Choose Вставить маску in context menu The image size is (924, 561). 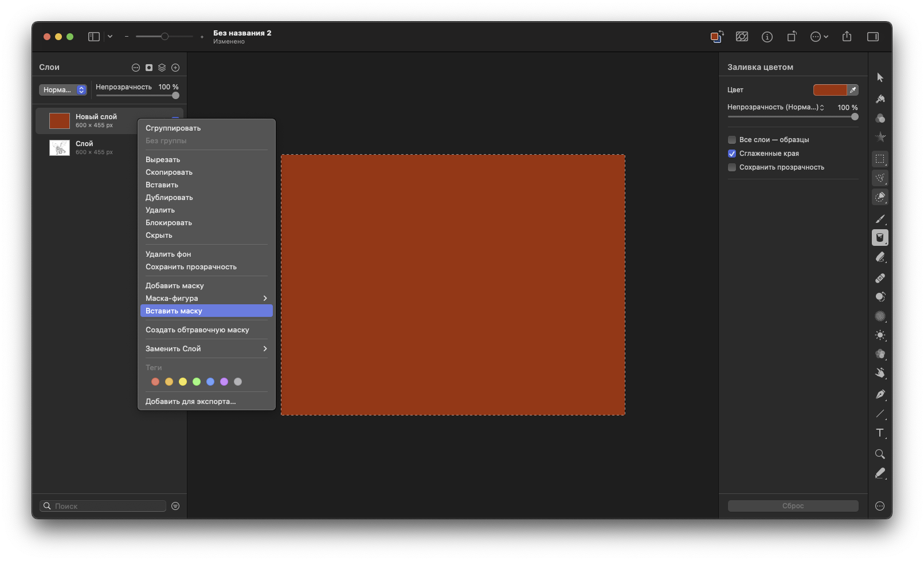click(x=206, y=311)
